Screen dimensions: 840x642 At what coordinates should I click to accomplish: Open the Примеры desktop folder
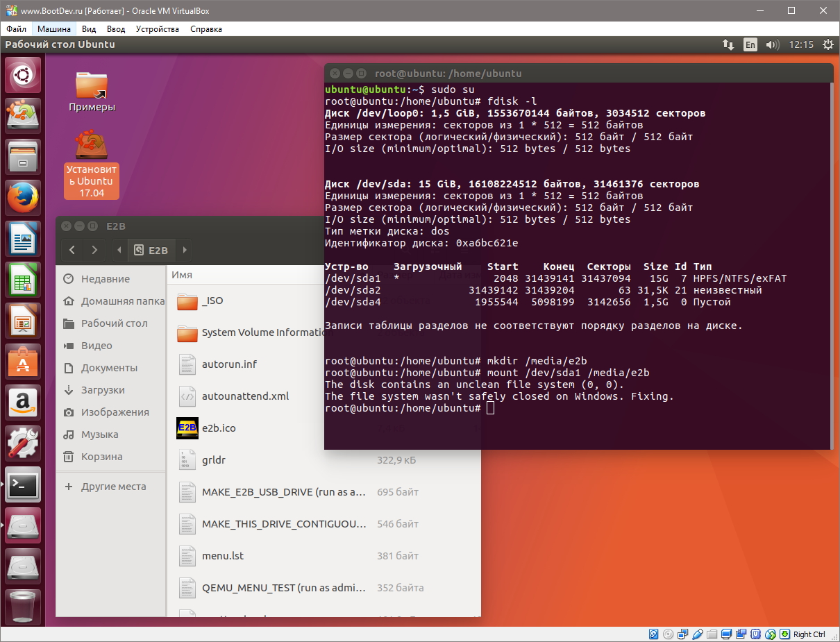click(92, 91)
